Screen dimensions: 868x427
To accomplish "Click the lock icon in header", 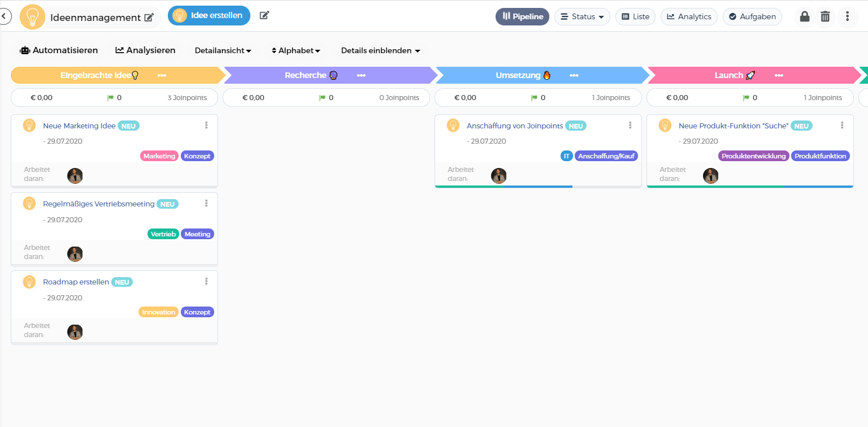I will tap(805, 16).
